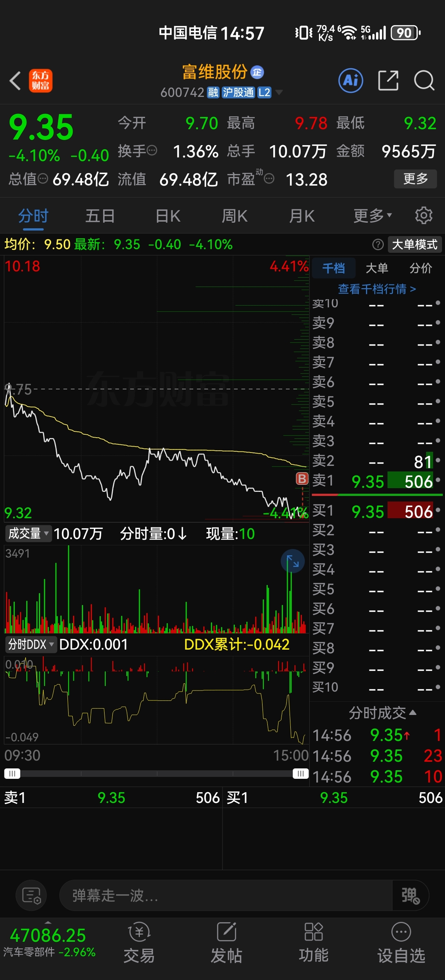Open the Ai assistant icon
This screenshot has height=980, width=445.
point(350,80)
